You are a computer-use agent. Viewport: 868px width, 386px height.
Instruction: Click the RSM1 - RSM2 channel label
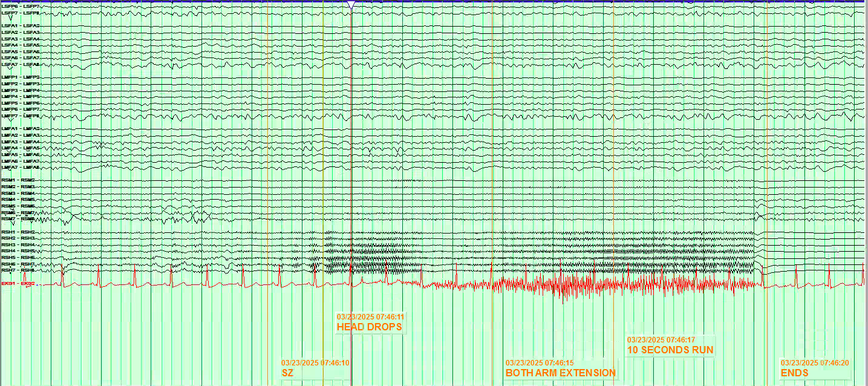point(18,180)
